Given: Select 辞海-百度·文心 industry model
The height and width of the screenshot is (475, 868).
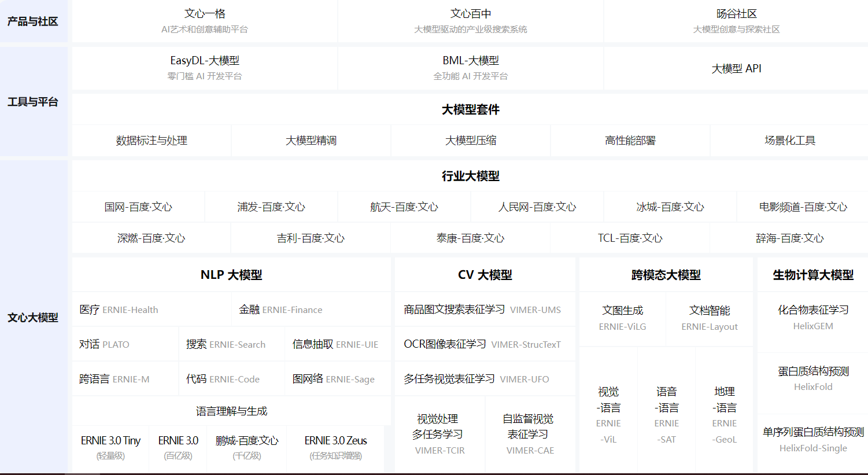Looking at the screenshot, I should [790, 238].
